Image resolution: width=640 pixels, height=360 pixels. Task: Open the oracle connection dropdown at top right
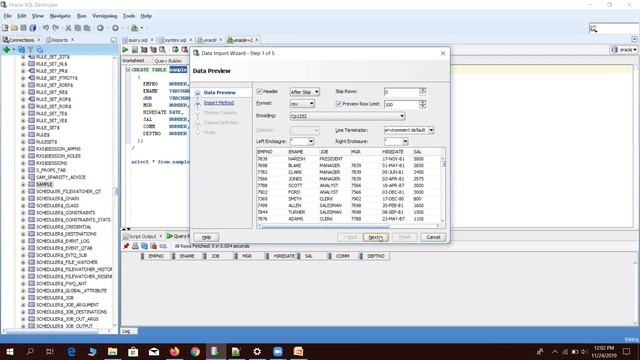pos(624,49)
